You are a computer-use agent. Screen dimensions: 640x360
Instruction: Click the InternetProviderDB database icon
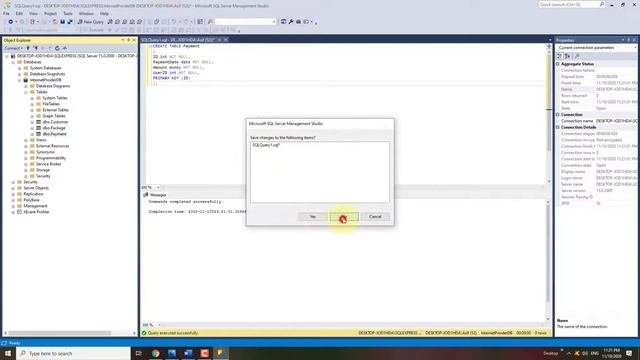pyautogui.click(x=26, y=80)
